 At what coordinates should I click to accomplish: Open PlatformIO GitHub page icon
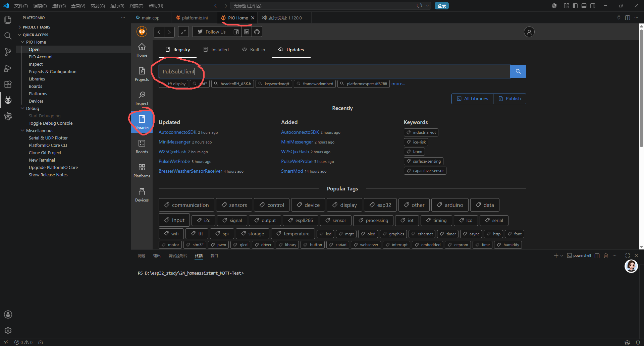[x=257, y=32]
